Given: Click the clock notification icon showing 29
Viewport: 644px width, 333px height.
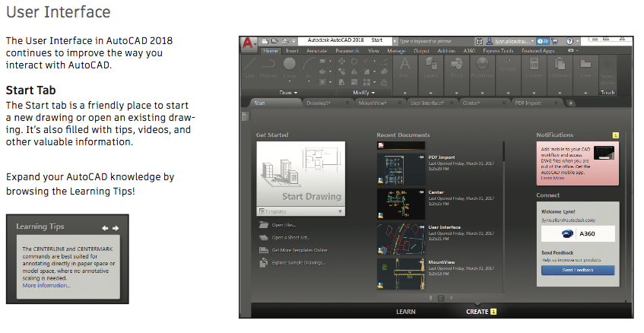Looking at the screenshot, I should coord(543,41).
